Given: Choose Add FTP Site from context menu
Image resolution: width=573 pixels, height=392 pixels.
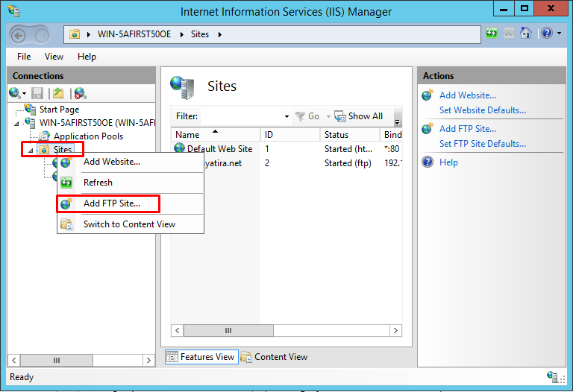Looking at the screenshot, I should [111, 203].
